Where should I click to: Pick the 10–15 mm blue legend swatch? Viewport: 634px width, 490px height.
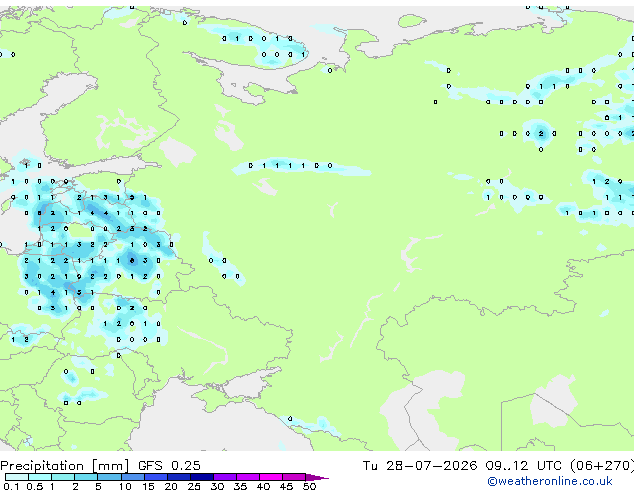tap(133, 477)
